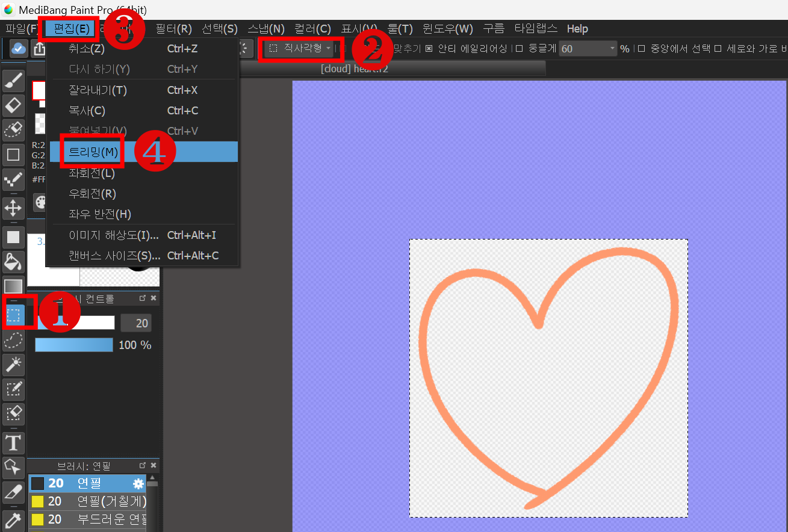Click the cloud save icon
The image size is (788, 532).
tap(18, 49)
